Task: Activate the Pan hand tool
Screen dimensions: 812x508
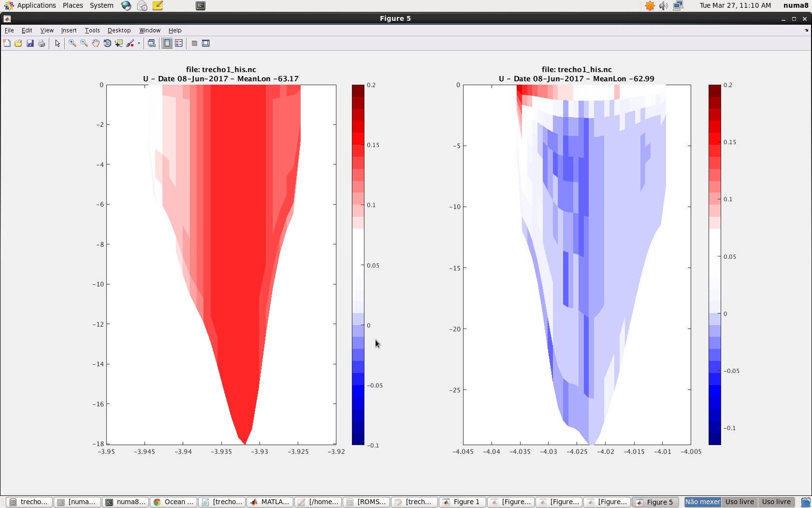Action: (96, 44)
